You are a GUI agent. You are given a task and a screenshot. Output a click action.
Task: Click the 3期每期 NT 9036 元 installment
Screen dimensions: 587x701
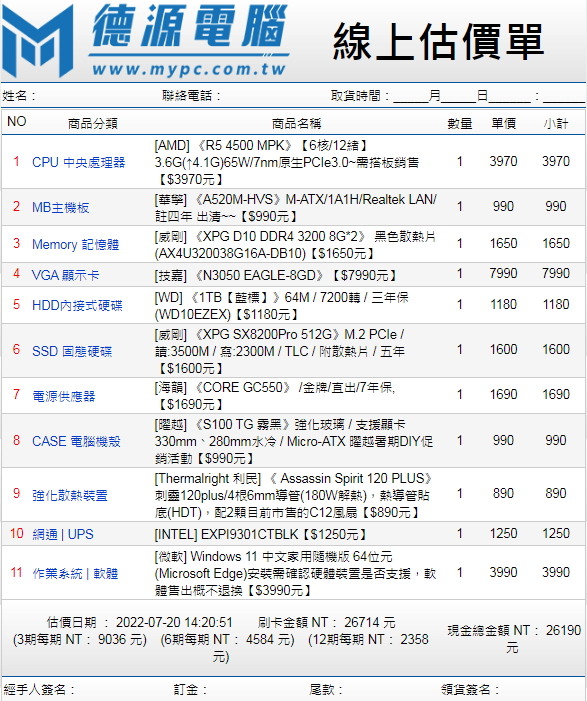[x=80, y=639]
